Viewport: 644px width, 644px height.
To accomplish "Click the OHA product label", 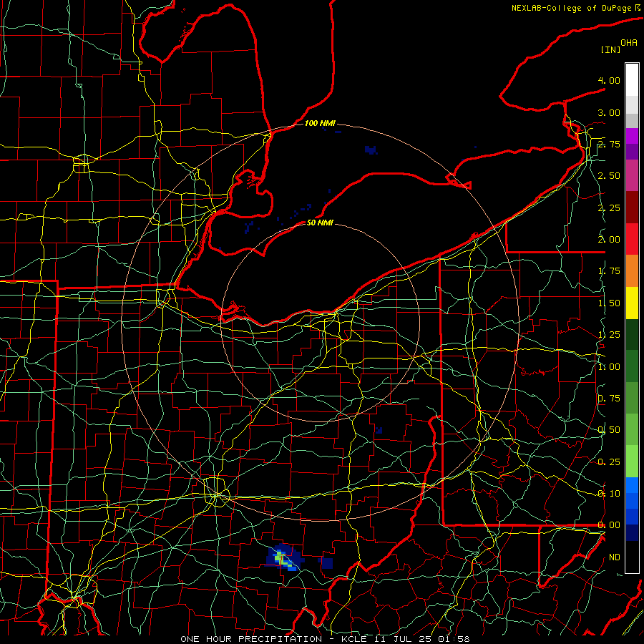I will tap(629, 43).
